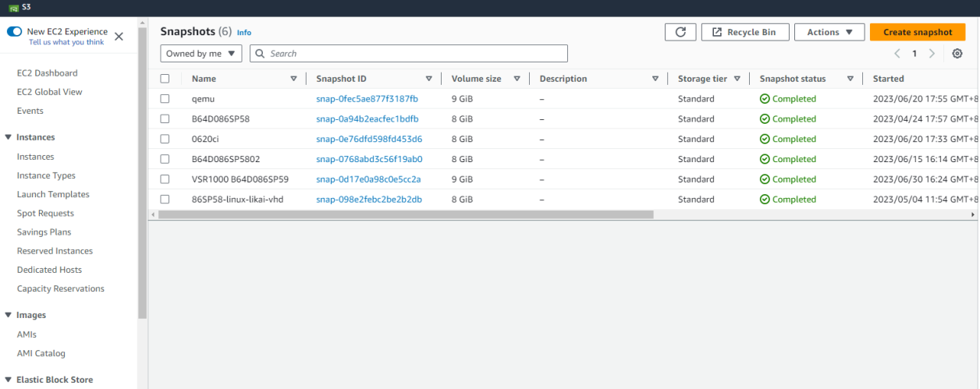The height and width of the screenshot is (389, 980).
Task: Open the table preferences gear icon
Action: tap(957, 54)
